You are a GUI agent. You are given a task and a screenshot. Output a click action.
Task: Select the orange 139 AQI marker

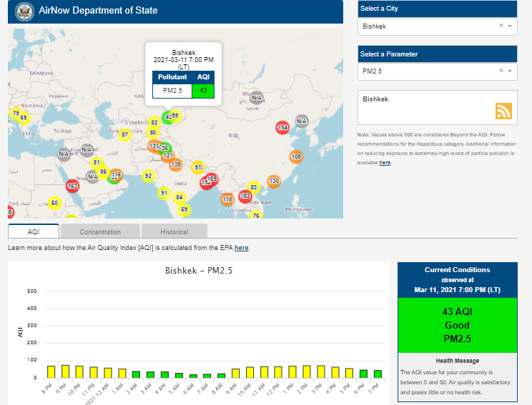176,165
